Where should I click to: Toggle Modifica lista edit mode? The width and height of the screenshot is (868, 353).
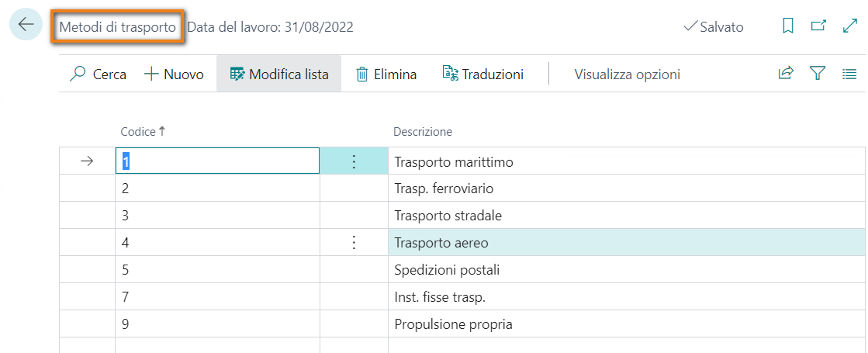(279, 74)
